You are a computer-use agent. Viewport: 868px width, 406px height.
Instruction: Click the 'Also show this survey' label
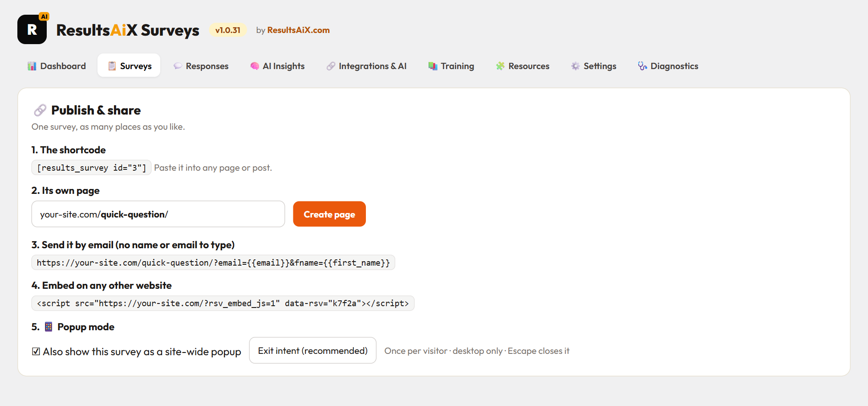pos(142,352)
